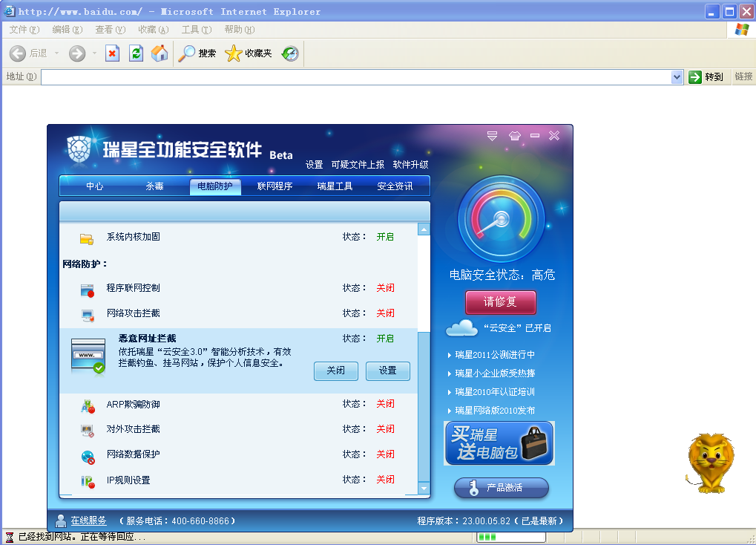Click the cloud security cloud icon
This screenshot has width=756, height=545.
[x=462, y=328]
